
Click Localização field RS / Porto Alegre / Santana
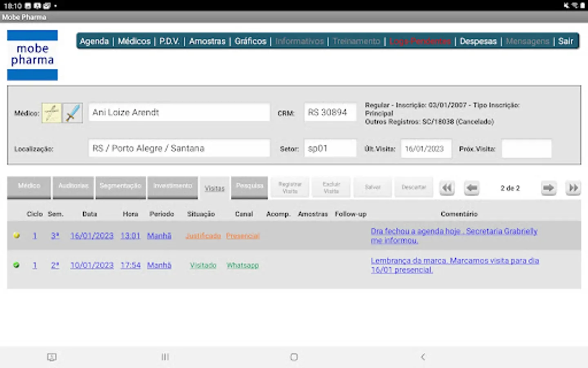click(179, 148)
